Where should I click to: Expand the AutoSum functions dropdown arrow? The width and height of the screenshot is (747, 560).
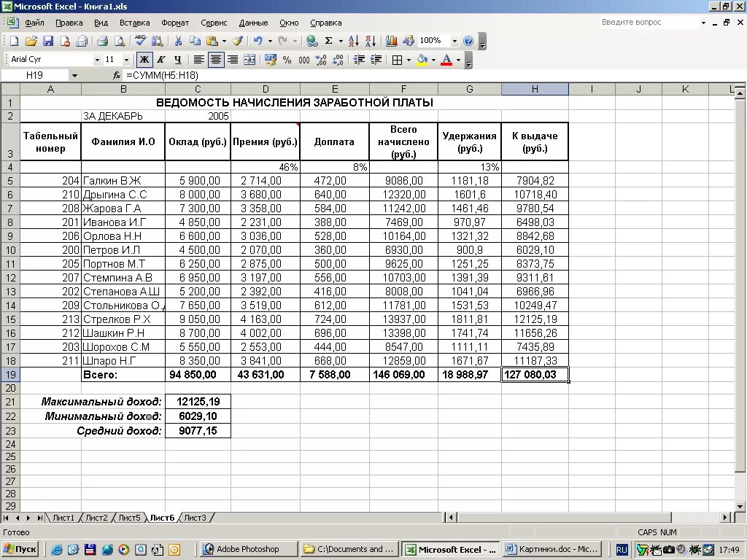point(341,41)
